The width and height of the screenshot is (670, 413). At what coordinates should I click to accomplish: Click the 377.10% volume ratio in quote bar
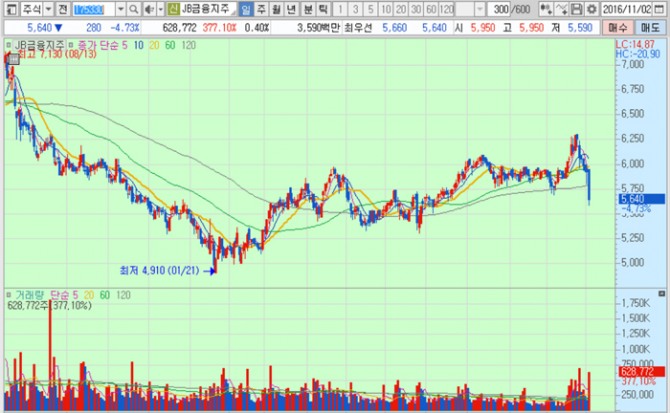click(x=219, y=28)
